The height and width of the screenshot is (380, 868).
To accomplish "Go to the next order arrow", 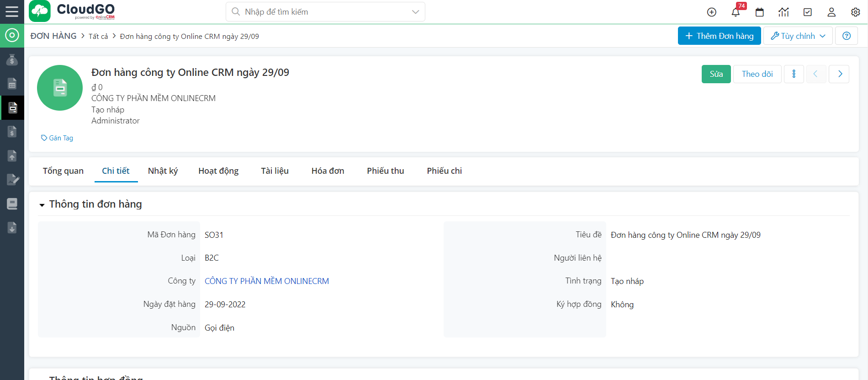I will tap(840, 74).
